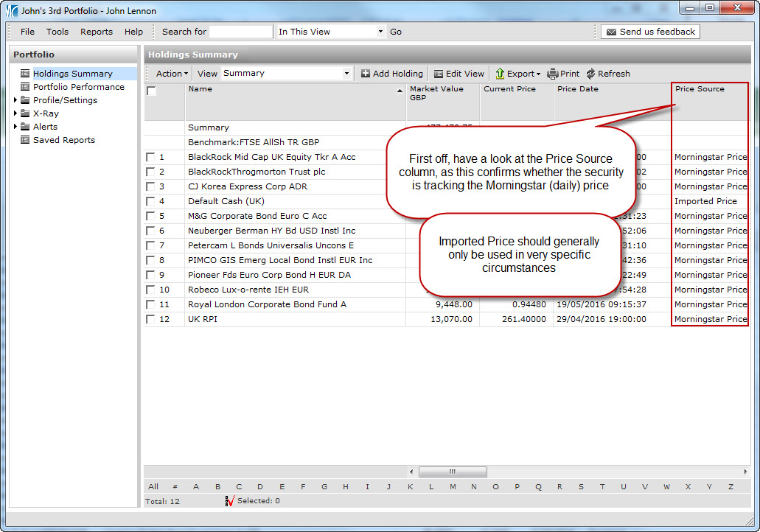Tick the checkbox for row 12 UK RPI
The height and width of the screenshot is (532, 760).
point(150,319)
